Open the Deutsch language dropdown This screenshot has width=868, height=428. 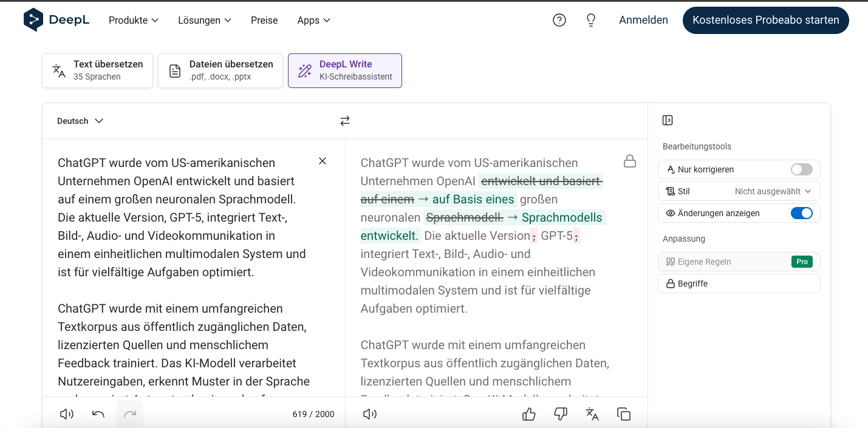[80, 120]
